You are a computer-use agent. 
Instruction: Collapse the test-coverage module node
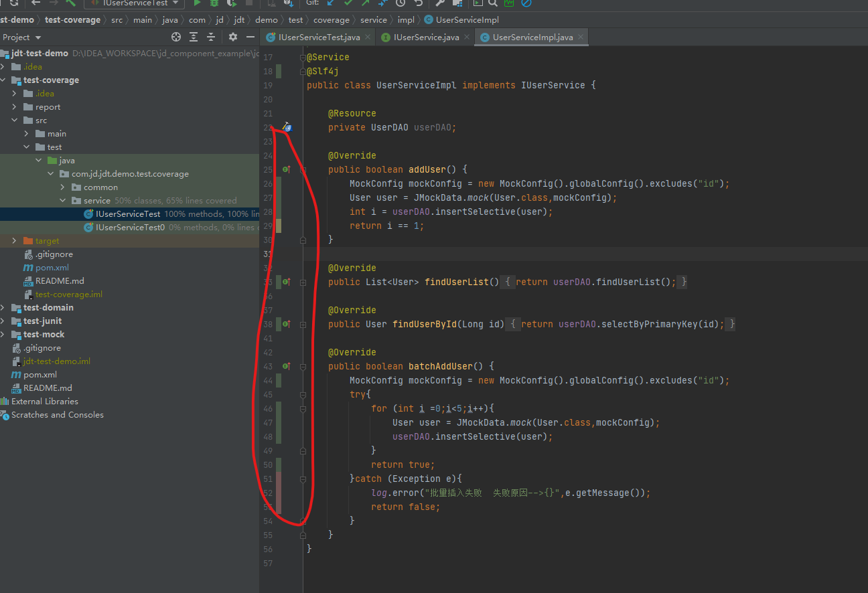coord(4,80)
